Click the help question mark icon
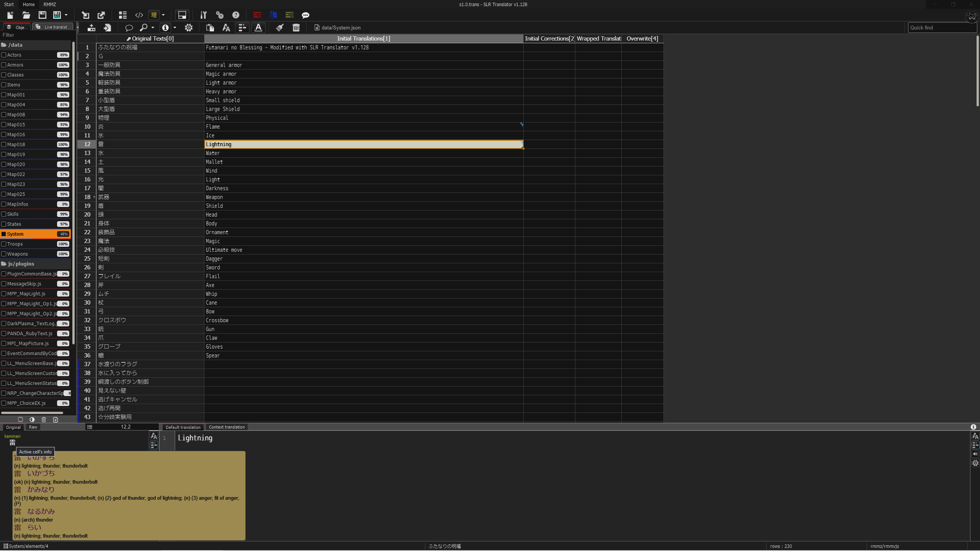 tap(236, 15)
